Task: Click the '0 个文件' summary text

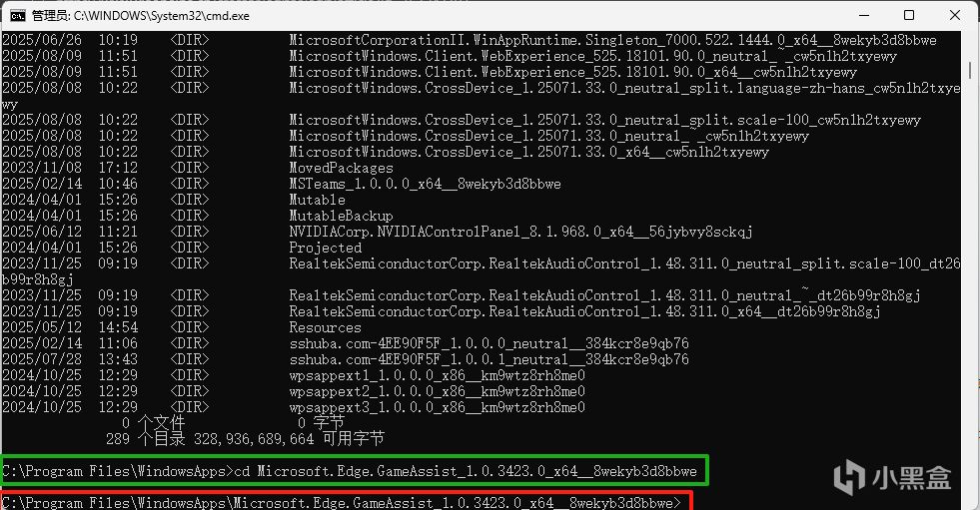Action: 153,423
